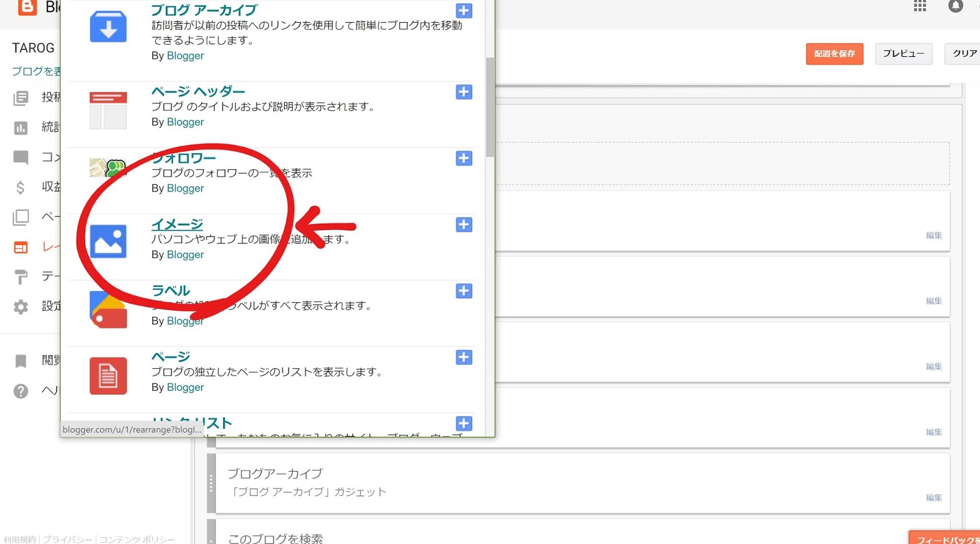Open reading list via bookmark icon
Screen dimensions: 980x544
tap(21, 361)
